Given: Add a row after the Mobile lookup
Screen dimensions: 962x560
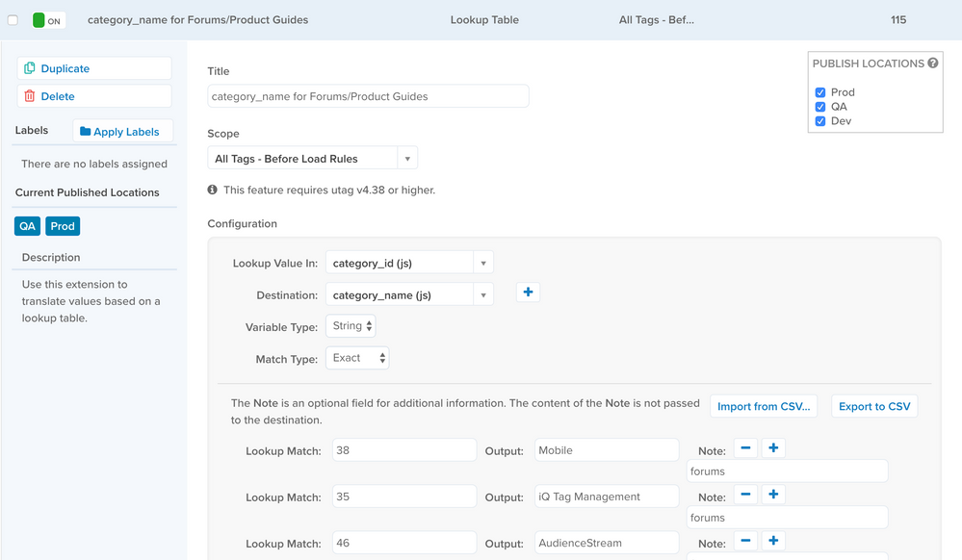Looking at the screenshot, I should point(773,448).
